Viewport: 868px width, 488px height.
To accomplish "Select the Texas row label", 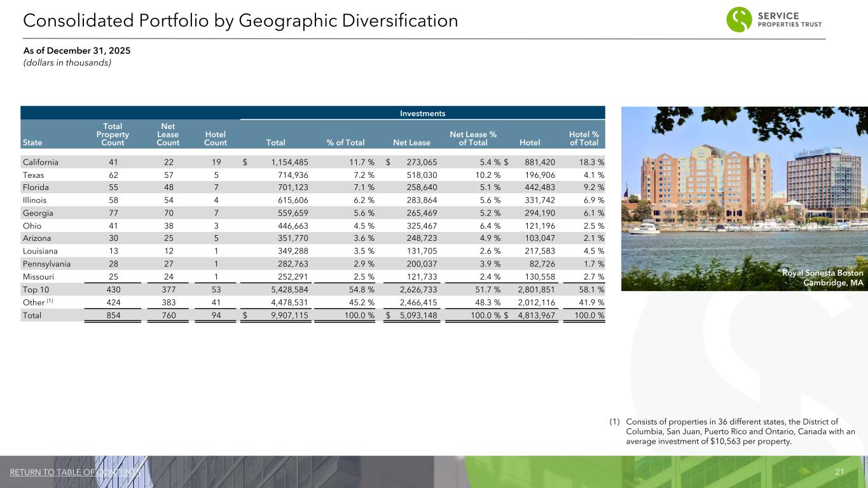I will point(33,175).
